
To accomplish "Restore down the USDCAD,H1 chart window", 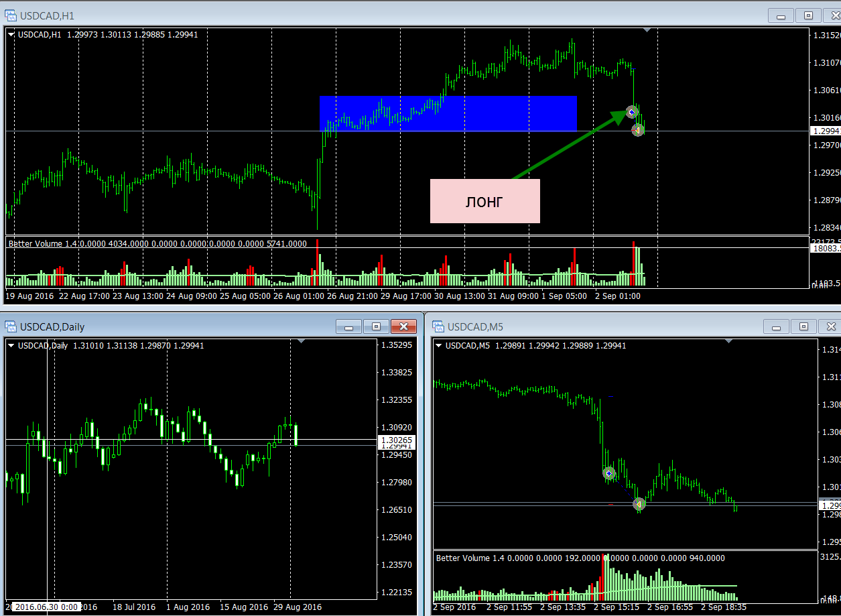I will [808, 15].
